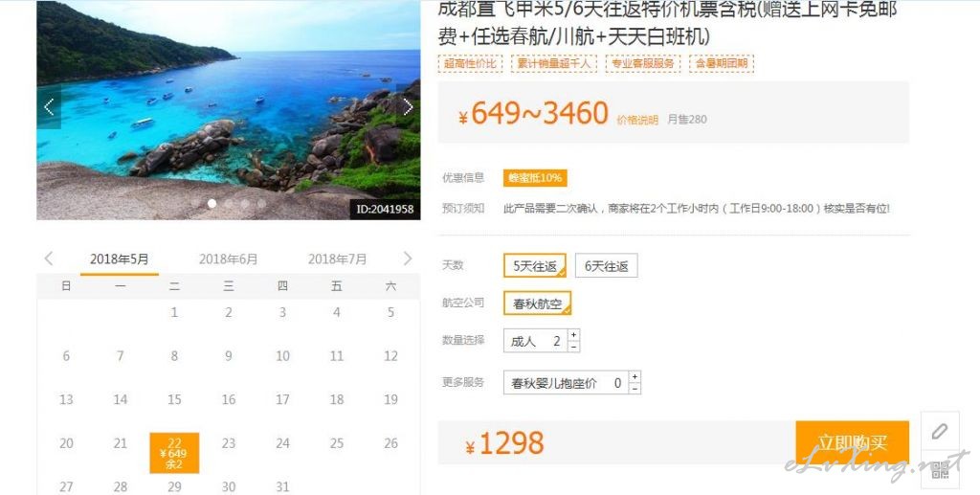Toggle the 春秋航空 airline option
980x495 pixels.
coord(538,304)
